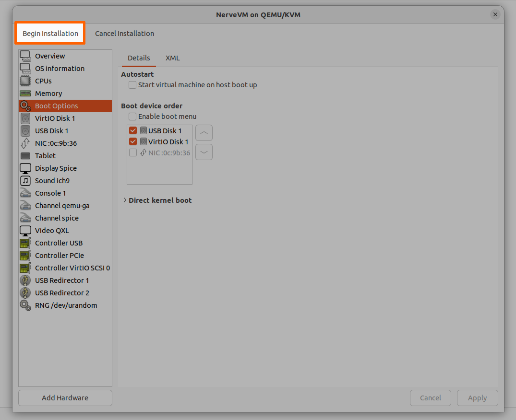Open the USB Redirector 1 icon
The height and width of the screenshot is (420, 516).
[x=25, y=280]
